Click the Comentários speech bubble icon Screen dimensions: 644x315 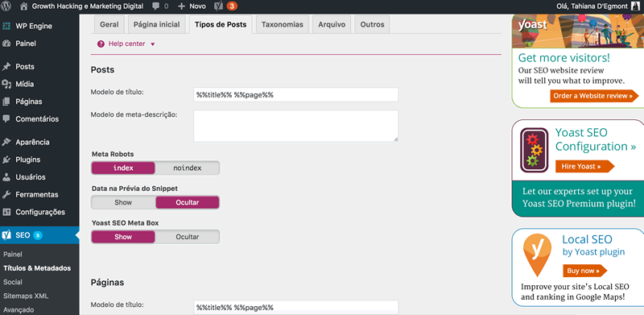6,119
